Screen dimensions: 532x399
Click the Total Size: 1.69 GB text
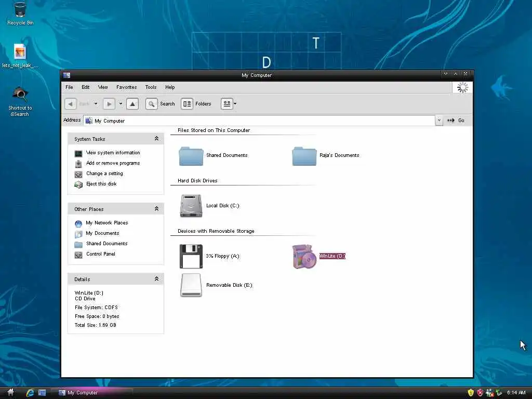pyautogui.click(x=96, y=325)
